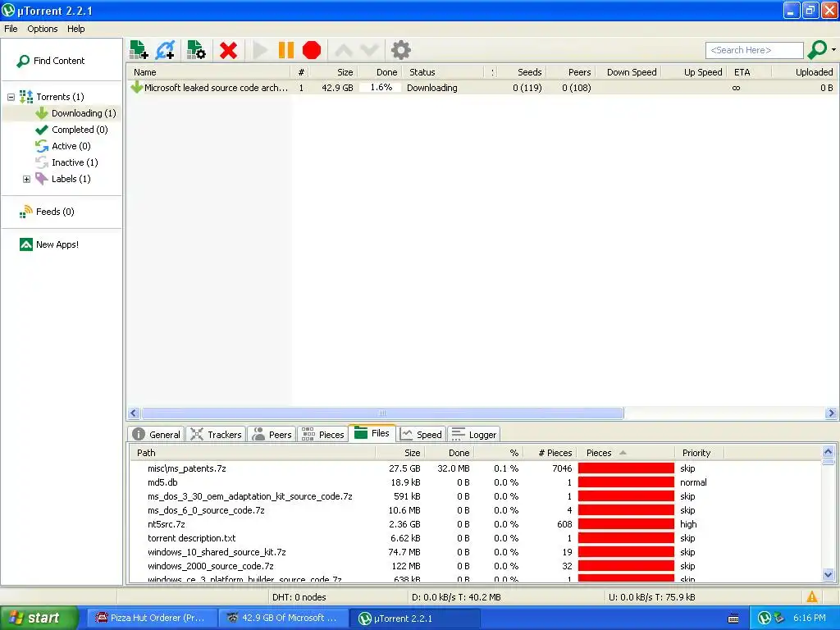Click files list scroll down arrow
The width and height of the screenshot is (840, 630).
tap(828, 575)
